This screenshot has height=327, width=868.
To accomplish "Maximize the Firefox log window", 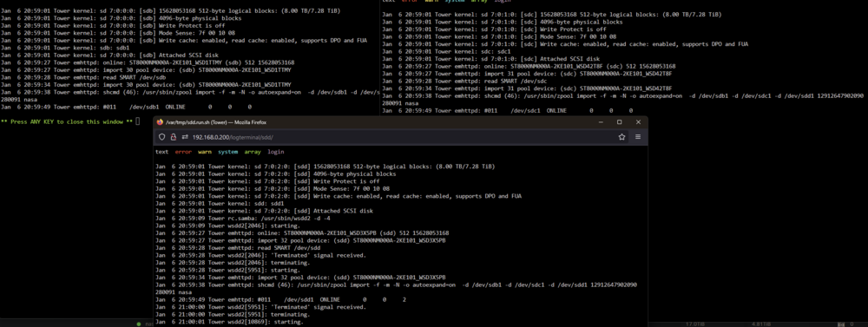I will [620, 122].
